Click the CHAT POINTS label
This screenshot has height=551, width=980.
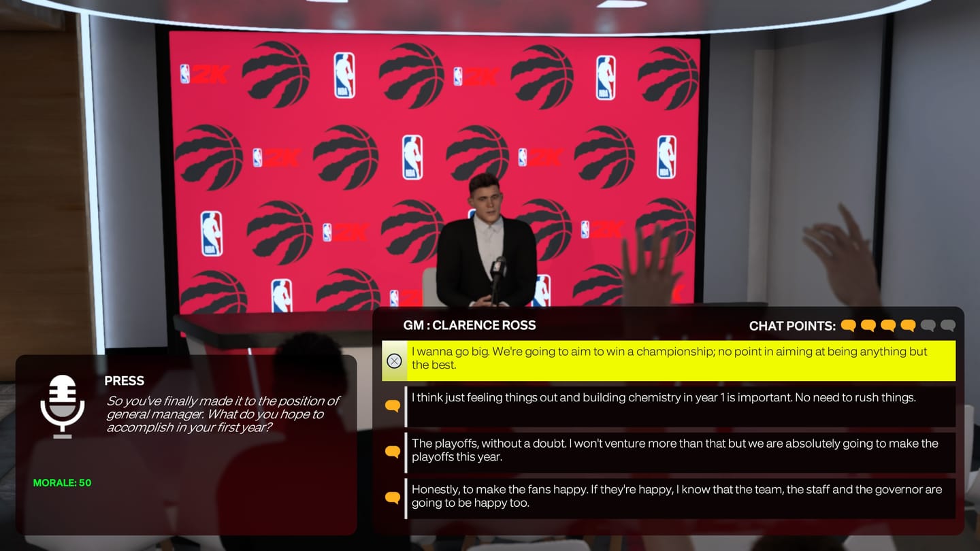click(x=792, y=326)
